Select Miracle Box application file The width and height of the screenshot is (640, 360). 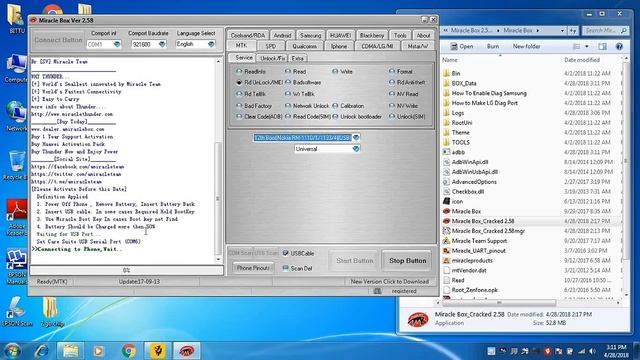tap(466, 211)
